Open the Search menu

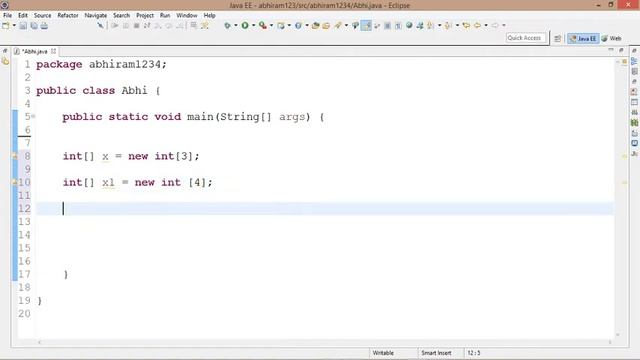121,15
